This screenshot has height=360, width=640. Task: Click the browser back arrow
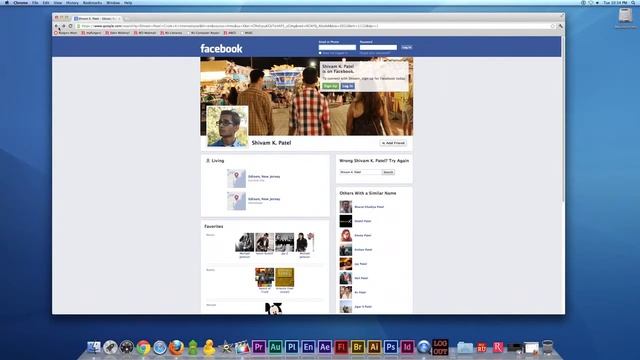click(x=57, y=26)
